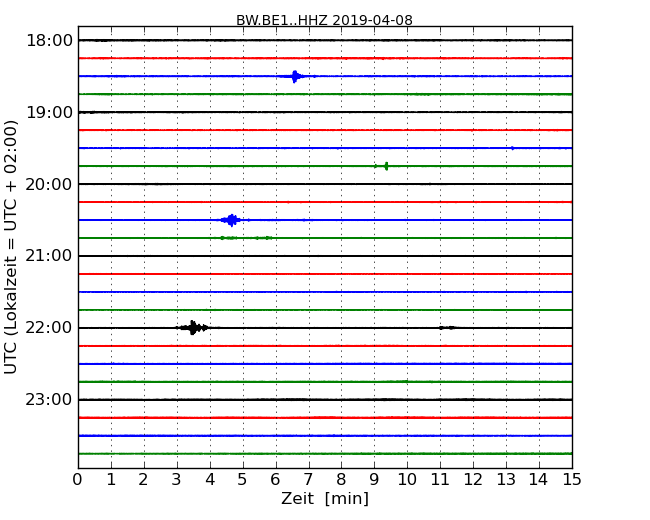Select the small black event near minute 11
Screen dimensions: 650x520
pos(448,328)
